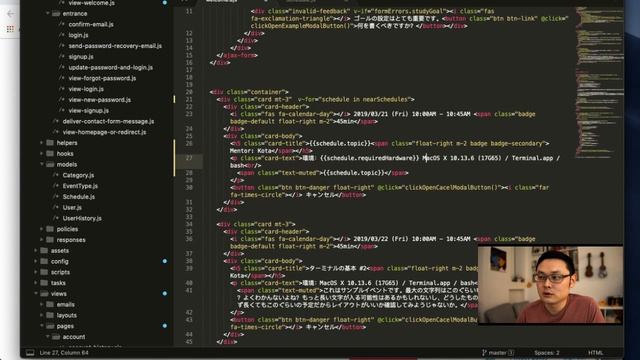640x360 pixels.
Task: Click the scripts folder icon
Action: 44,272
